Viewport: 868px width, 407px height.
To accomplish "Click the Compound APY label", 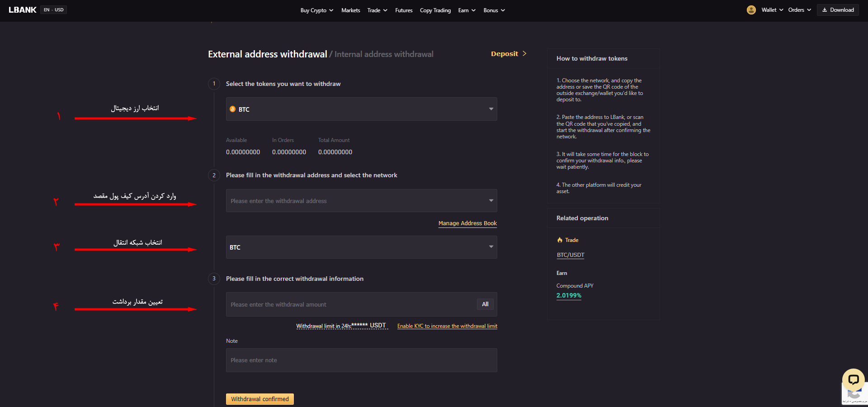I will click(575, 286).
